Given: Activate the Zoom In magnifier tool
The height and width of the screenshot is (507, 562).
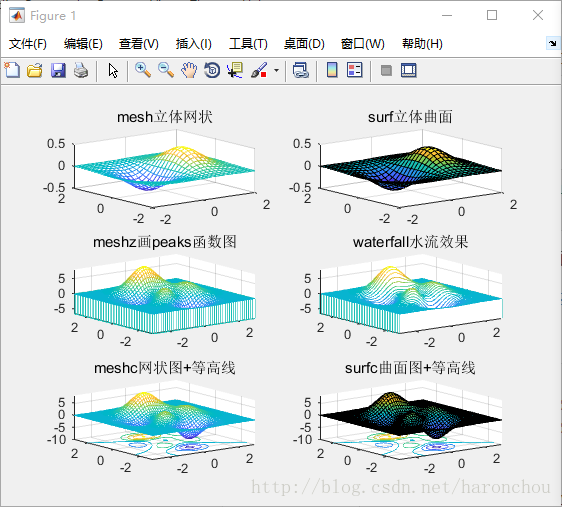Looking at the screenshot, I should pos(143,70).
